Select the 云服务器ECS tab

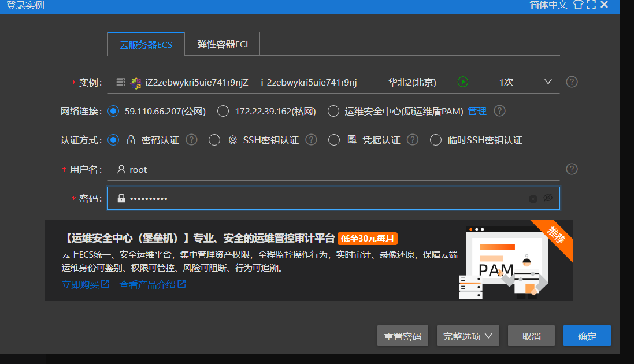point(146,44)
